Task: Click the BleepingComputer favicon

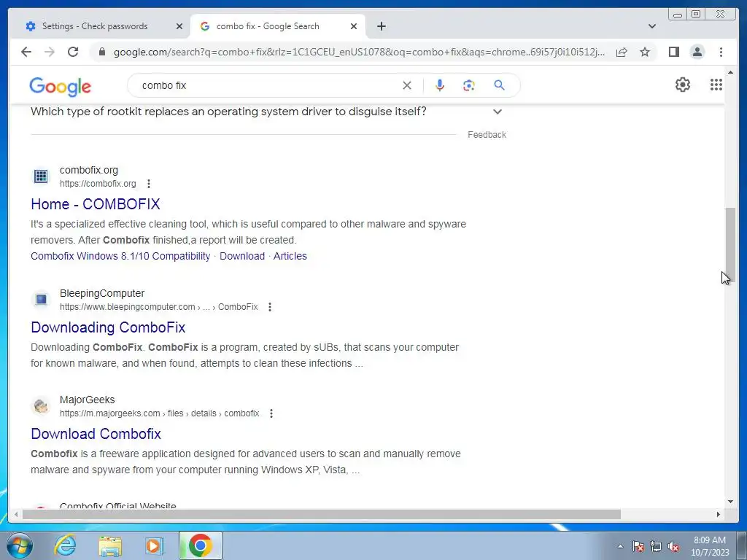Action: 41,300
